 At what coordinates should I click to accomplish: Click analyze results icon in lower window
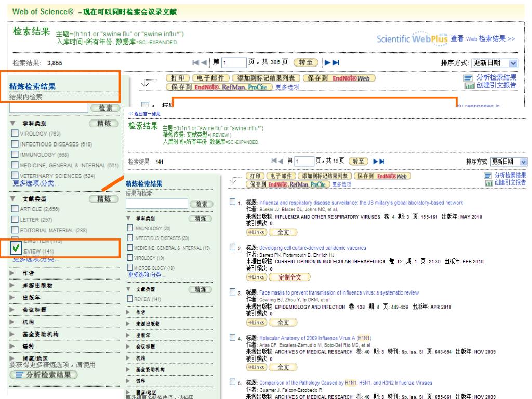[x=488, y=176]
